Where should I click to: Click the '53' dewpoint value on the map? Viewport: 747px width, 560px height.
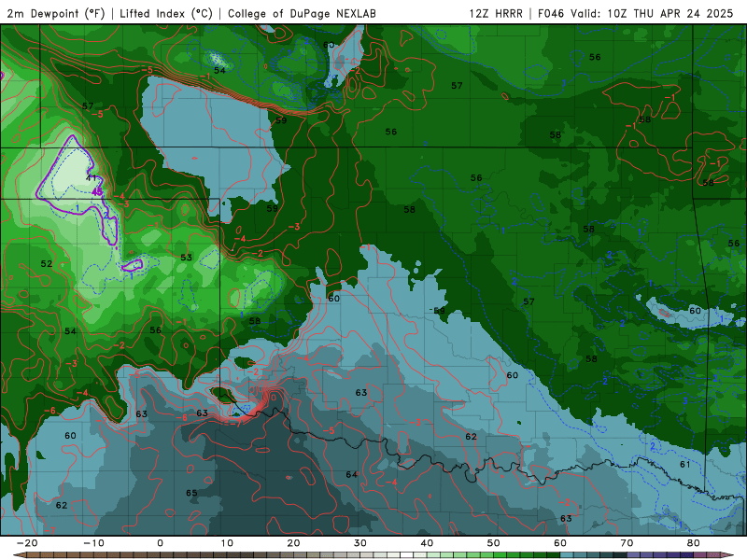coord(186,258)
